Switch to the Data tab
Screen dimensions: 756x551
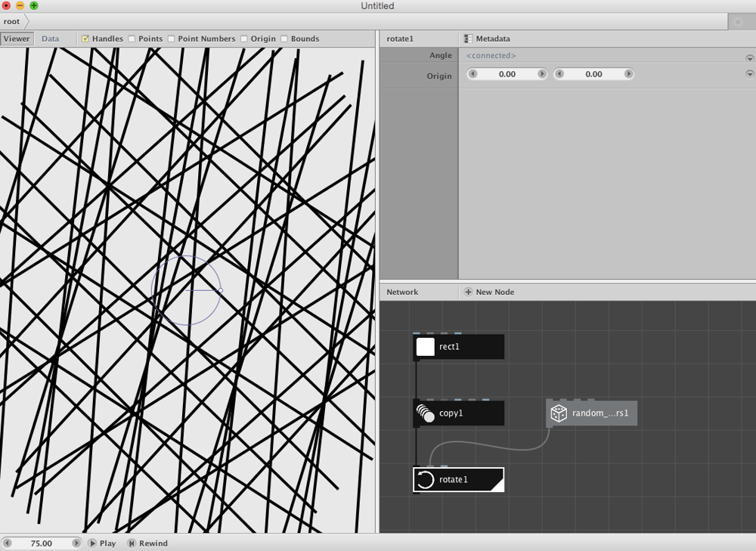[x=50, y=39]
